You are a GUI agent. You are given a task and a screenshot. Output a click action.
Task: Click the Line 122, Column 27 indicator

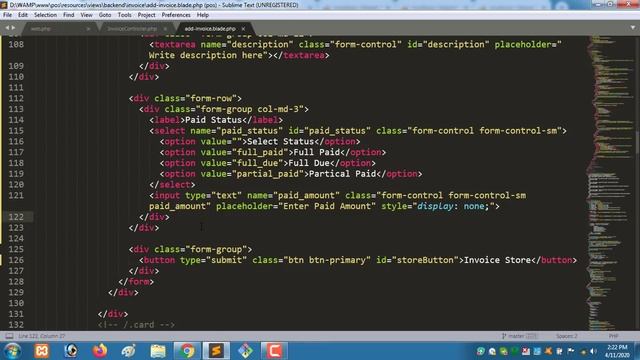[42, 336]
